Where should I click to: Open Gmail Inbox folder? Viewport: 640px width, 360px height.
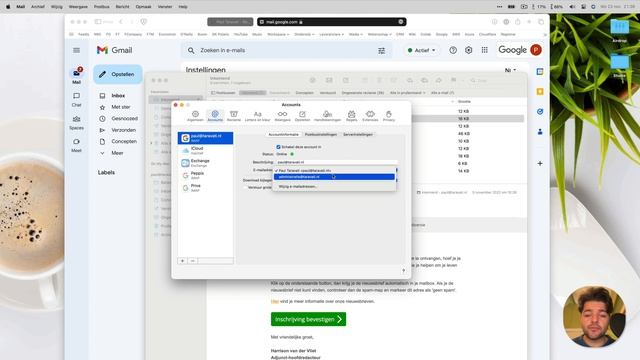(x=118, y=96)
